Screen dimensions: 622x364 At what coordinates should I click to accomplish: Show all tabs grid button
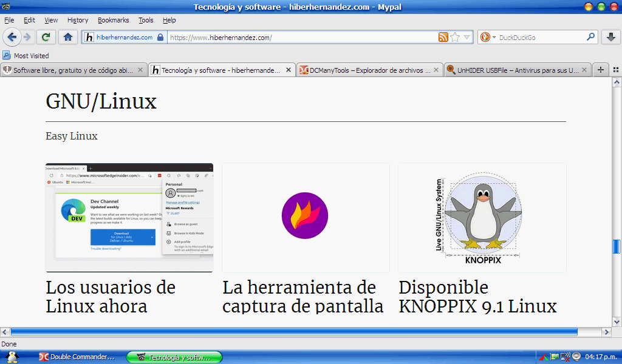[x=616, y=70]
